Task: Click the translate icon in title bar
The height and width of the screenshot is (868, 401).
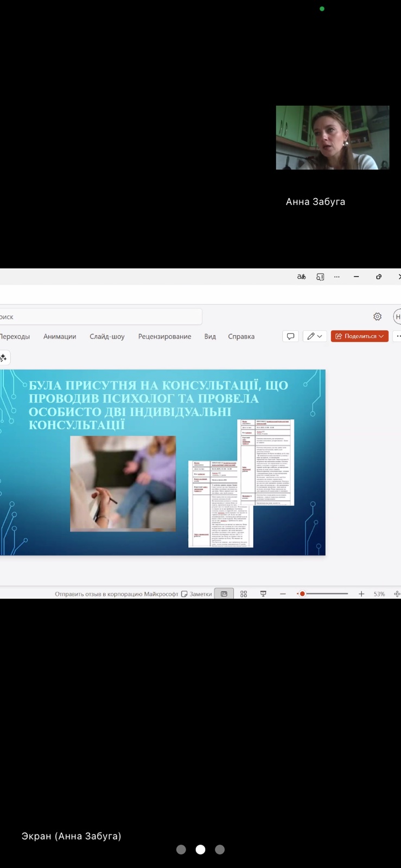Action: tap(301, 277)
